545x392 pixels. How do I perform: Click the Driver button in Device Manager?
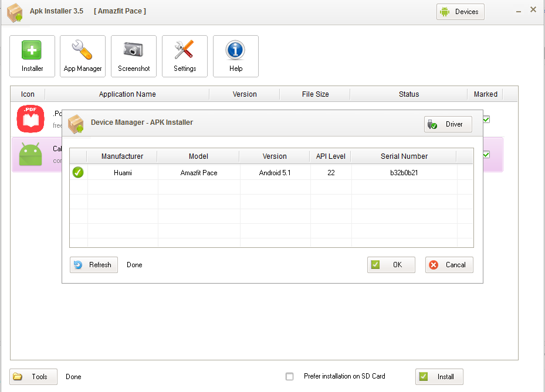point(448,124)
